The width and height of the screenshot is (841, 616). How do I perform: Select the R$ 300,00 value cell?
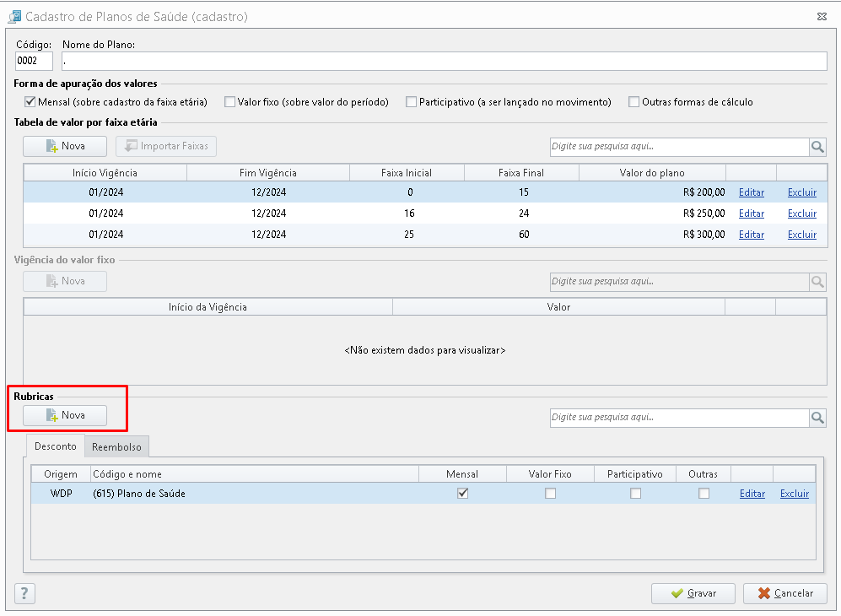pos(652,234)
